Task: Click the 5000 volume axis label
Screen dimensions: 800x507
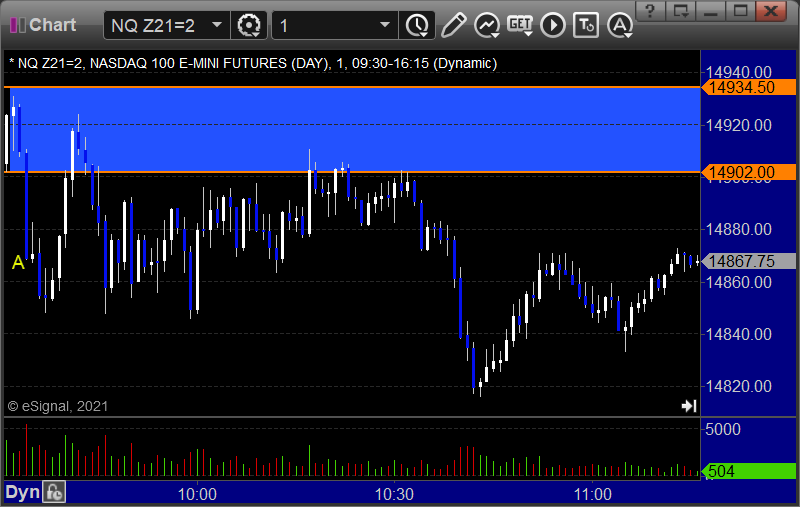Action: pos(723,429)
